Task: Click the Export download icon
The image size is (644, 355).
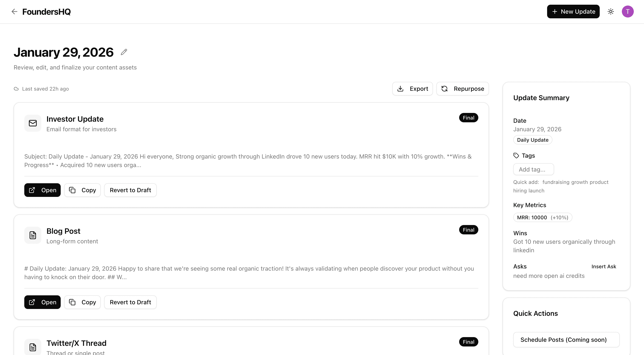Action: [401, 89]
